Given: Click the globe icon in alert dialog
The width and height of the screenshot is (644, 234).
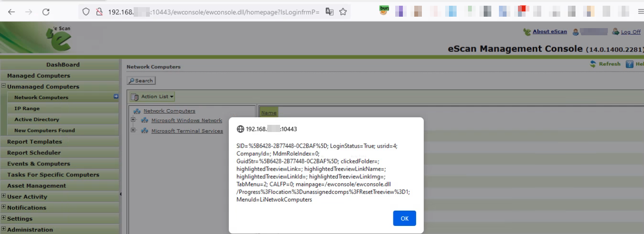Looking at the screenshot, I should pyautogui.click(x=240, y=129).
